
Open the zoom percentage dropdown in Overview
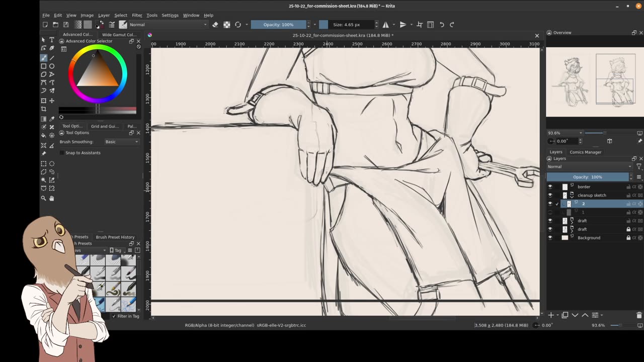coord(565,133)
